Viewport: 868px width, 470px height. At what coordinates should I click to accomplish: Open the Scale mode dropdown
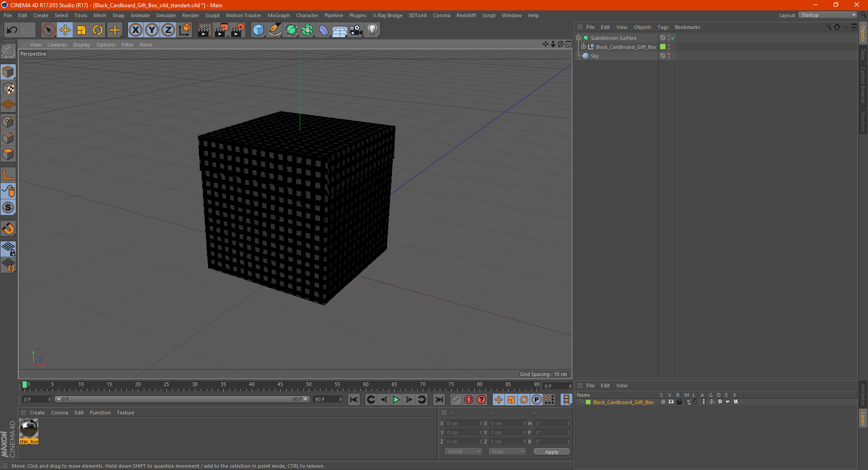coord(507,451)
